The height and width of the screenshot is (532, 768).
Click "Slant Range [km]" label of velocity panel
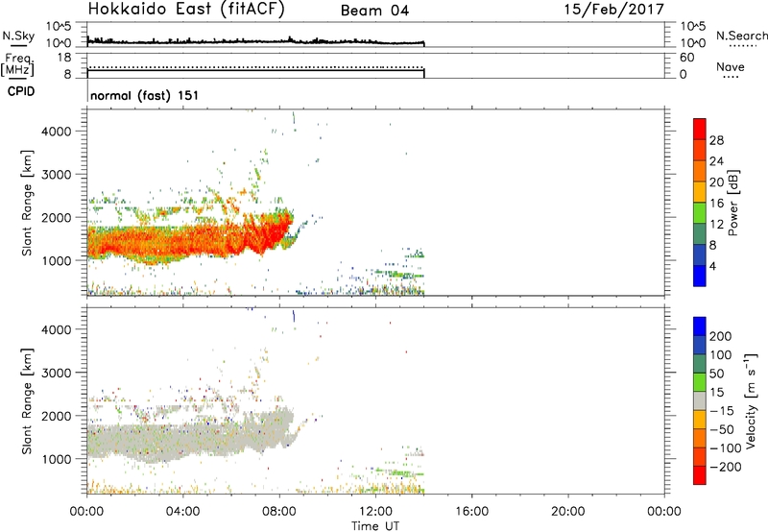[x=27, y=400]
